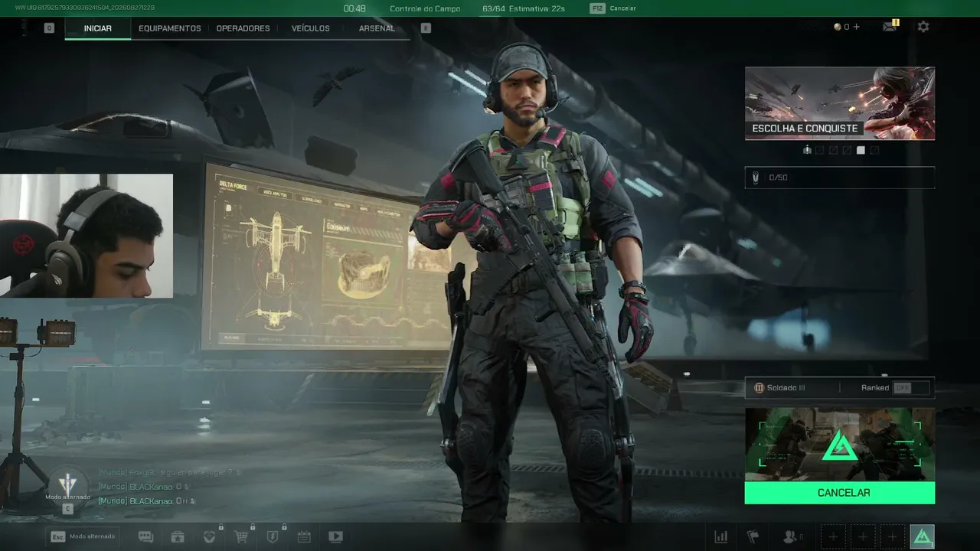Viewport: 980px width, 551px height.
Task: Open the shopping cart store icon
Action: click(x=242, y=537)
